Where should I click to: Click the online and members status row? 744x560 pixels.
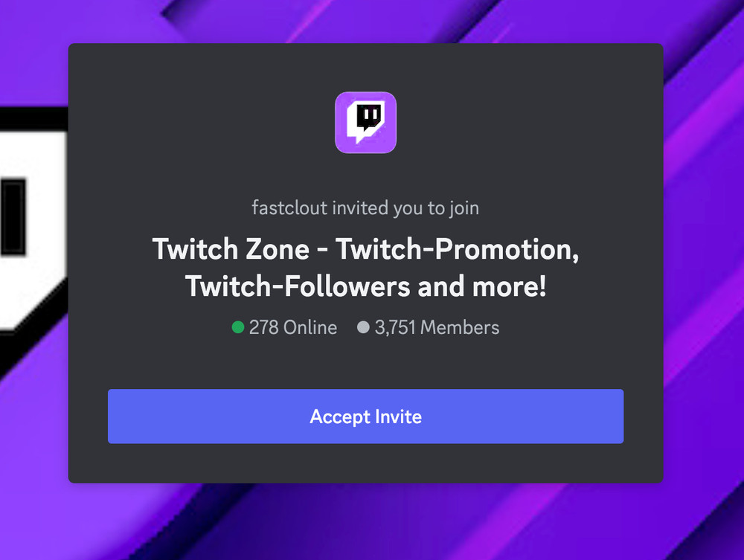coord(364,327)
